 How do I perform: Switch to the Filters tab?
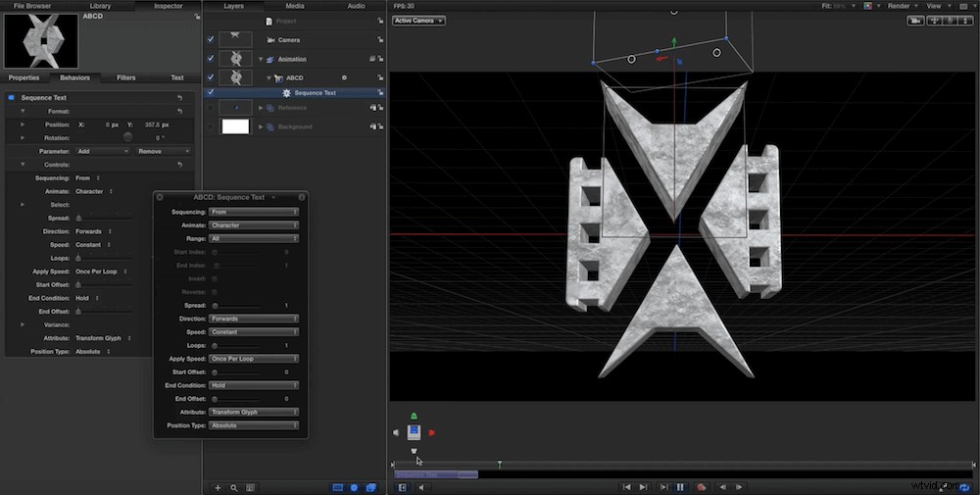coord(125,77)
